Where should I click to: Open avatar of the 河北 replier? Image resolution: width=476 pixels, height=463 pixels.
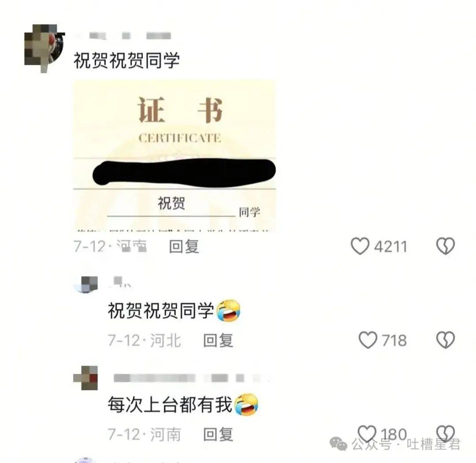[x=86, y=285]
